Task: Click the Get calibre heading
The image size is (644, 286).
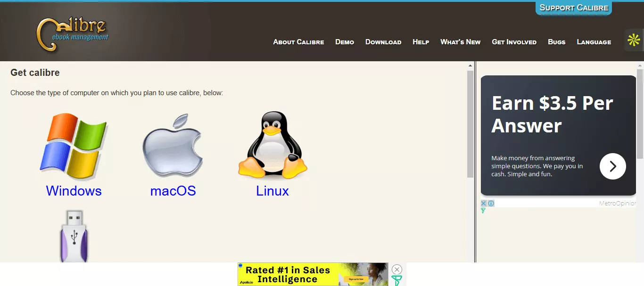Action: point(35,73)
